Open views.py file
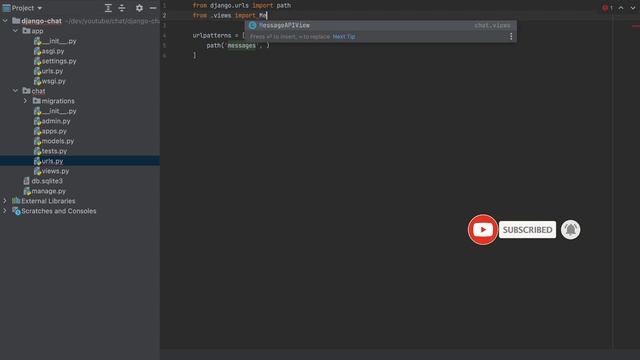This screenshot has width=640, height=360. point(56,171)
